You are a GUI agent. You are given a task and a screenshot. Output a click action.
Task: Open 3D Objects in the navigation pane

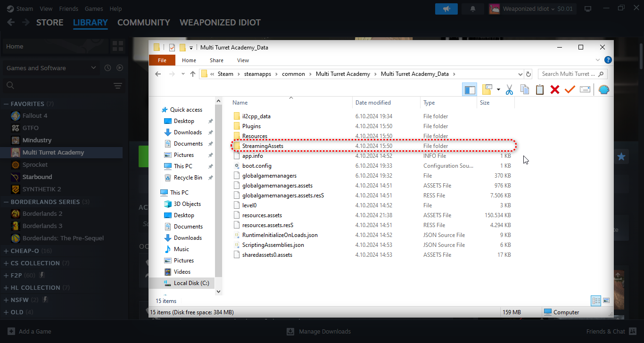(182, 204)
